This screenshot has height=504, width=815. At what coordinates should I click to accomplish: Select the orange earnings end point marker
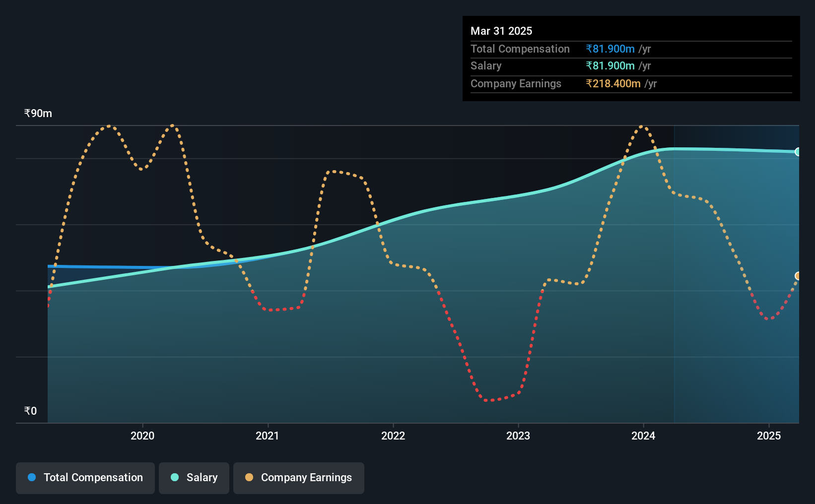tap(798, 276)
